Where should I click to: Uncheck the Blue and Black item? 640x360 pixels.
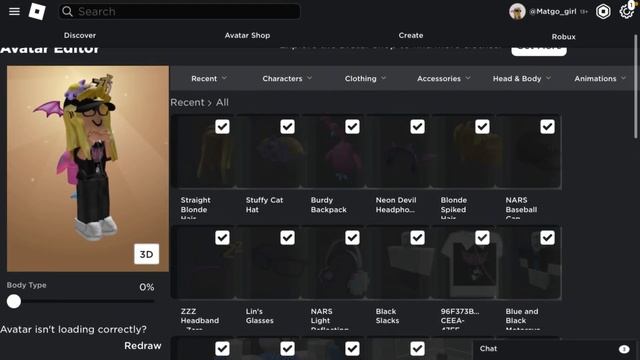pyautogui.click(x=547, y=238)
